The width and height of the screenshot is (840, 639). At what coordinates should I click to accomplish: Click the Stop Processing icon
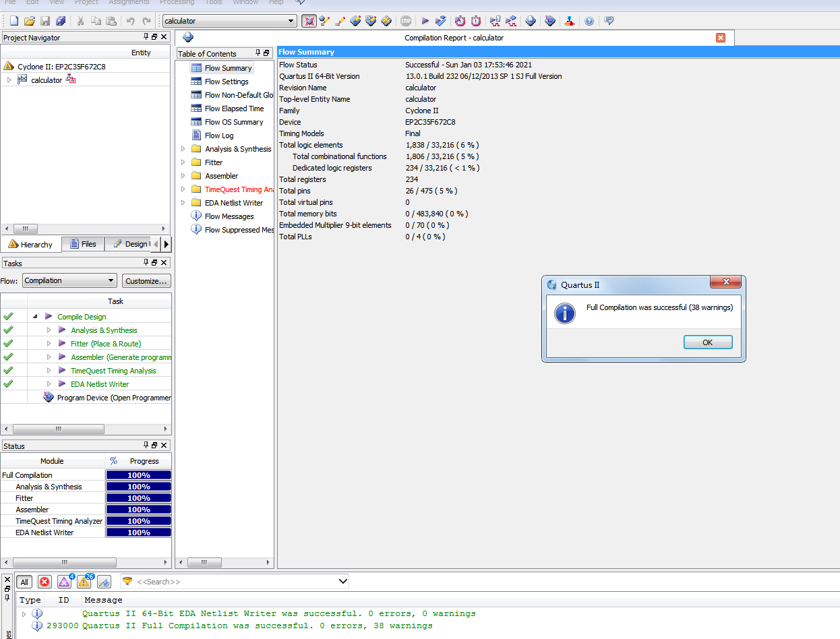(x=406, y=21)
